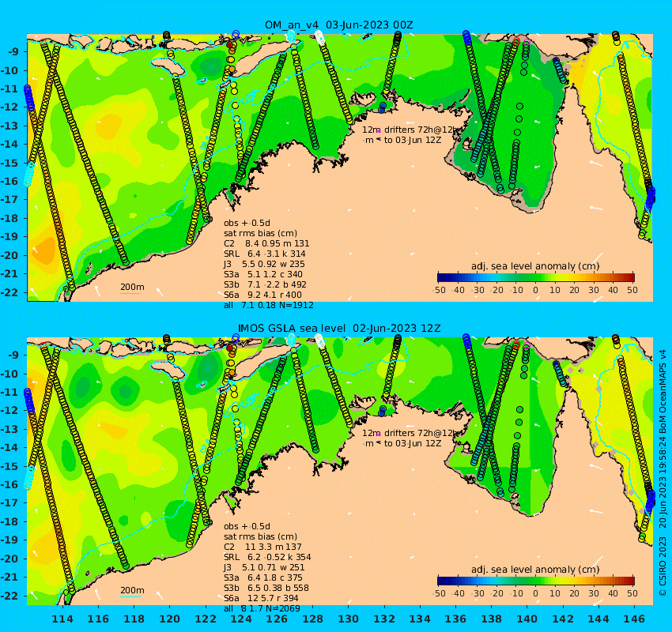This screenshot has width=672, height=632.
Task: Click latitude label -20 on bottom map axis
Action: (9, 559)
